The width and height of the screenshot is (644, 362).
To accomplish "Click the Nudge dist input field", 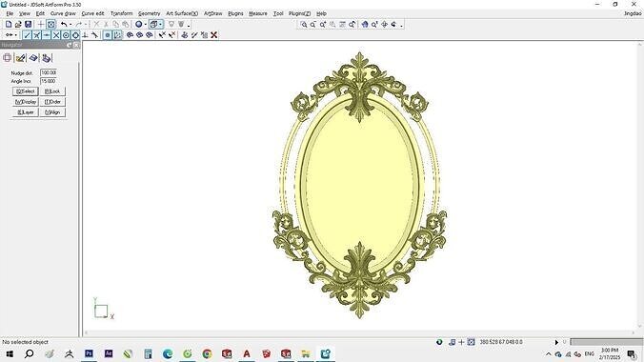I will click(x=49, y=72).
